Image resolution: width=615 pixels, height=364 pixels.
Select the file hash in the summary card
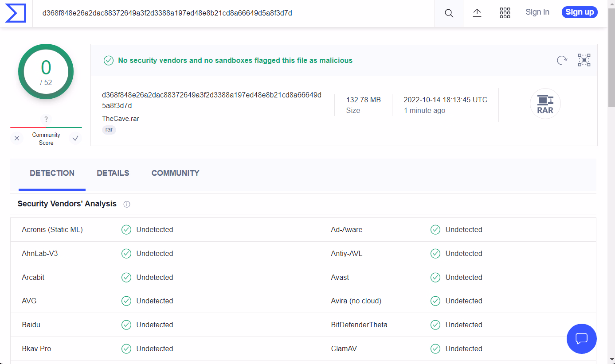click(x=212, y=100)
